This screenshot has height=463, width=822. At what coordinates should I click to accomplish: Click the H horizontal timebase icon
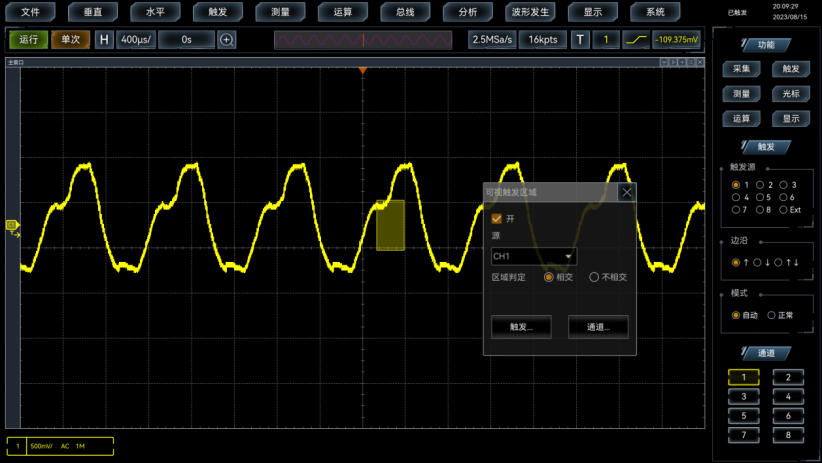(x=103, y=40)
